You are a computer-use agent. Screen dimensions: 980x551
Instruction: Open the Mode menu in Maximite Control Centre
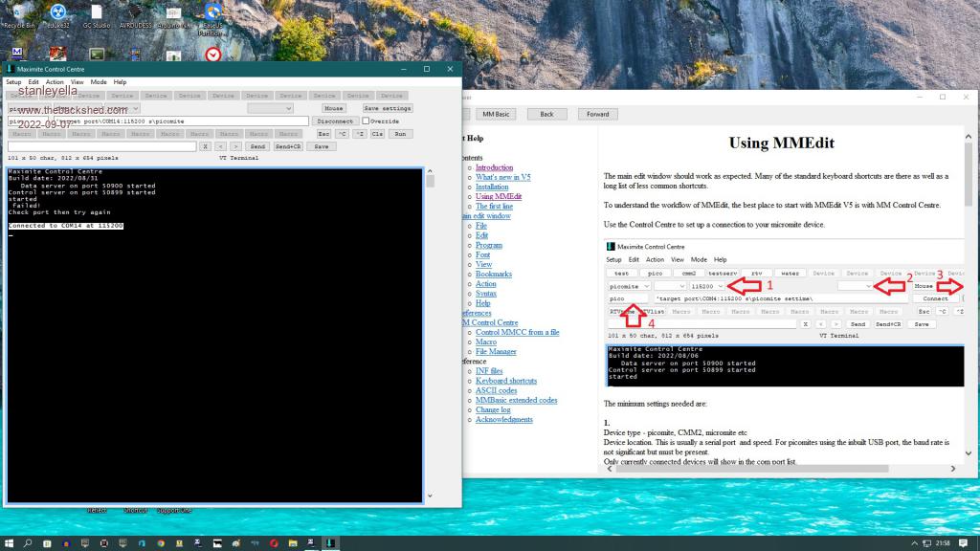click(x=98, y=82)
